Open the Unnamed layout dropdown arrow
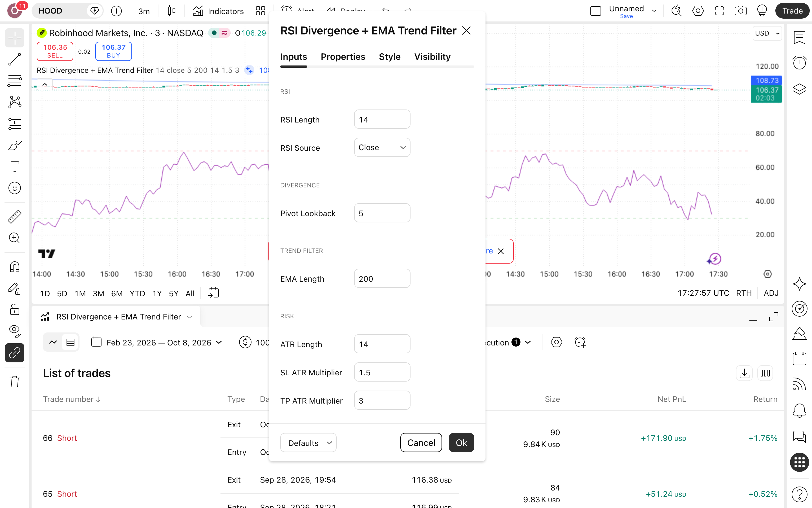This screenshot has width=812, height=508. pyautogui.click(x=654, y=11)
